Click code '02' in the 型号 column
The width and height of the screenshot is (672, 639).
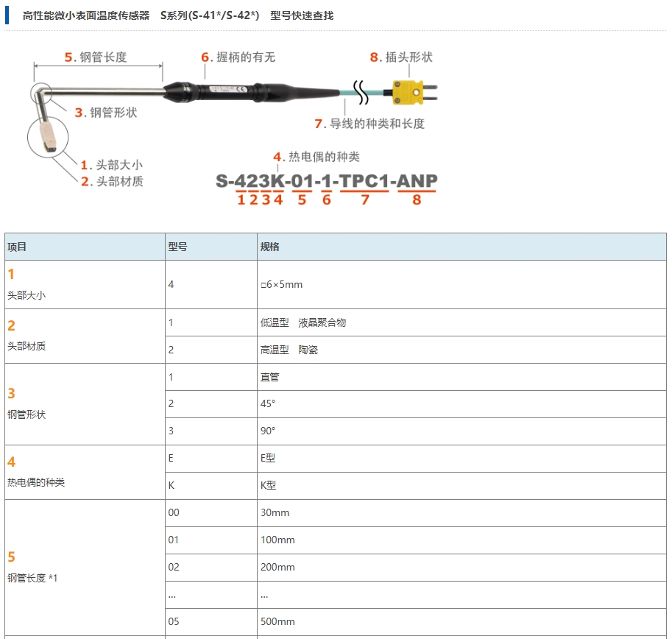click(x=211, y=568)
